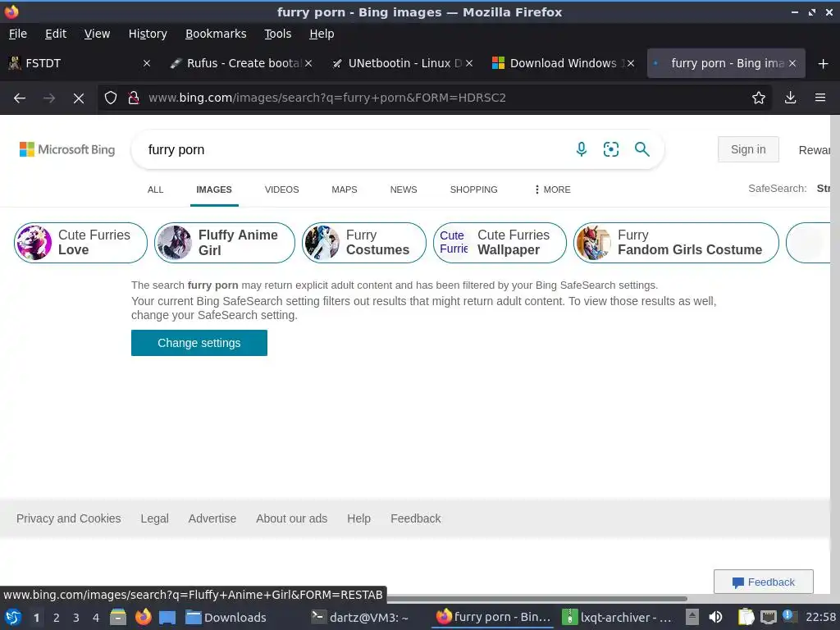Open the footer Help link
Viewport: 840px width, 630px height.
[358, 518]
